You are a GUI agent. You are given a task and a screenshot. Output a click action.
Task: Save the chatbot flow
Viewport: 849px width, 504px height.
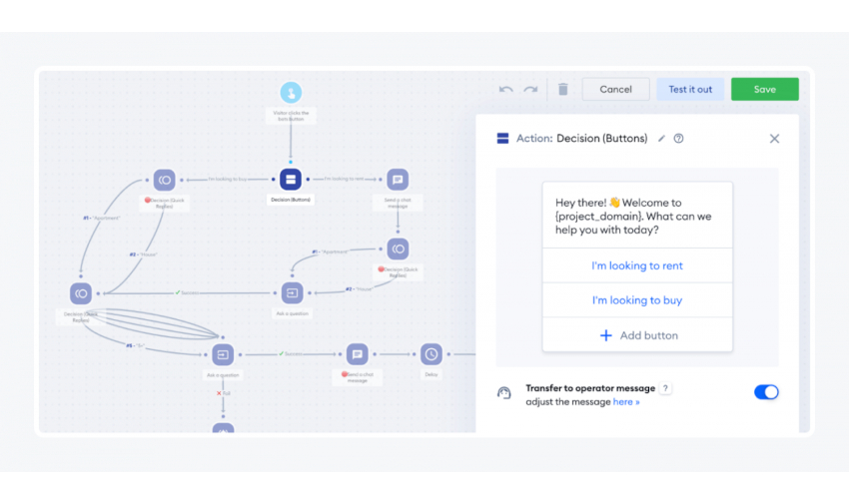click(x=764, y=90)
